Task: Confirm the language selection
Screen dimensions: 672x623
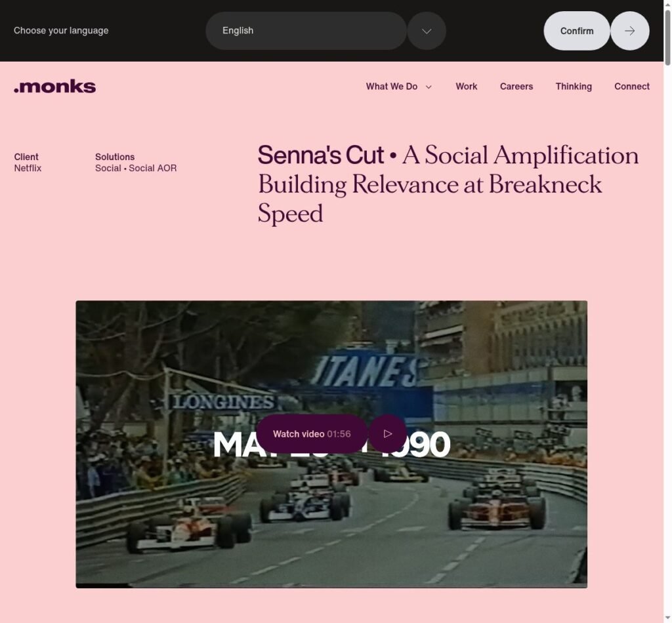Action: 576,31
